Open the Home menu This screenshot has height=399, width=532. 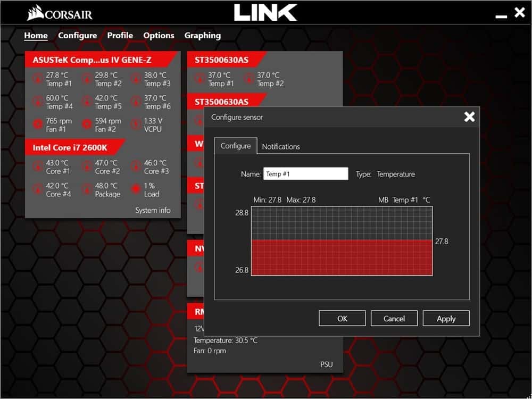pyautogui.click(x=36, y=36)
